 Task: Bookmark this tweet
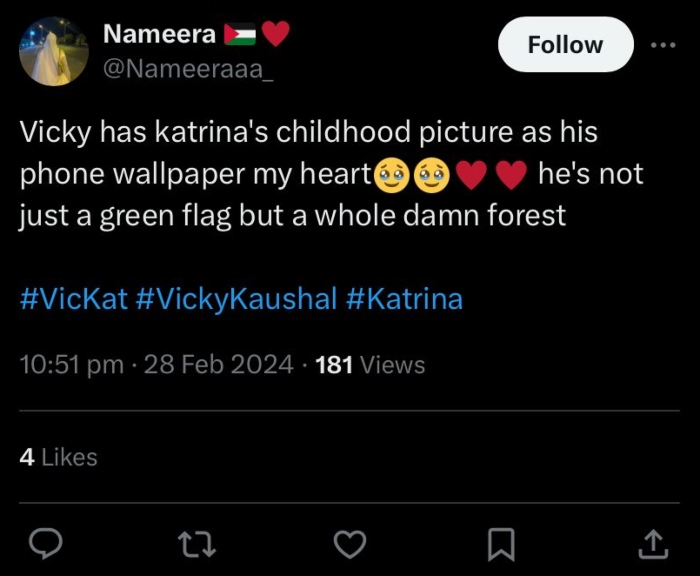point(500,543)
